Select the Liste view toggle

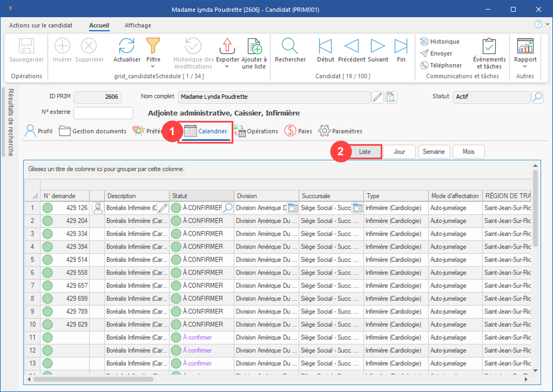[365, 152]
